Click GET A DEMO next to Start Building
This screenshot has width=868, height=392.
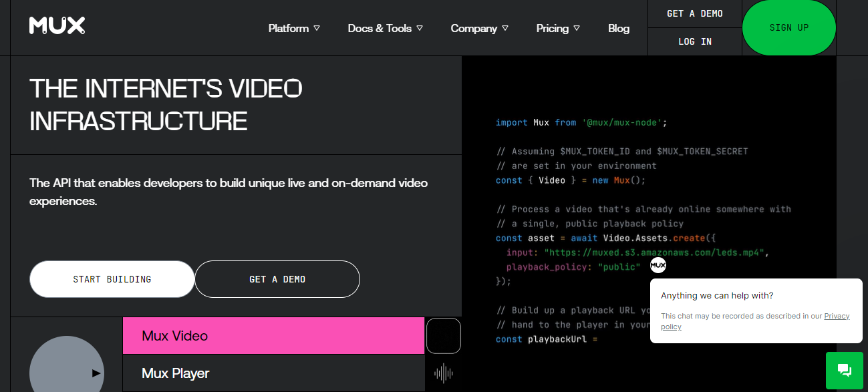277,278
